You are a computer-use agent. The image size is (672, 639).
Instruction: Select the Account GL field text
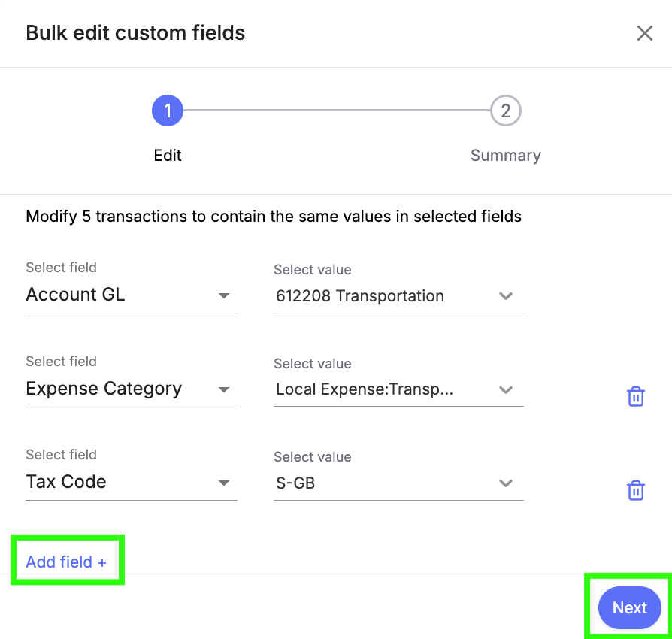(x=75, y=295)
